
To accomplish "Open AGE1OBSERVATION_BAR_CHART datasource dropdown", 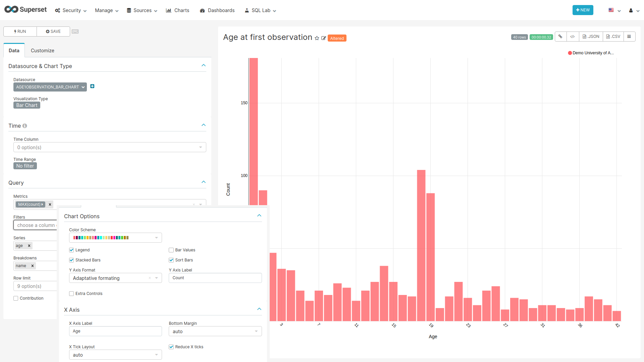I will click(50, 87).
